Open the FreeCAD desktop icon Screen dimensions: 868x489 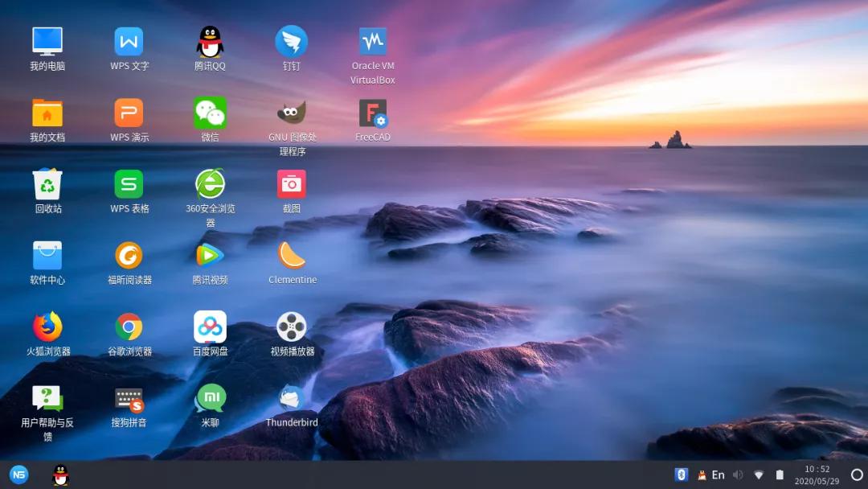373,113
